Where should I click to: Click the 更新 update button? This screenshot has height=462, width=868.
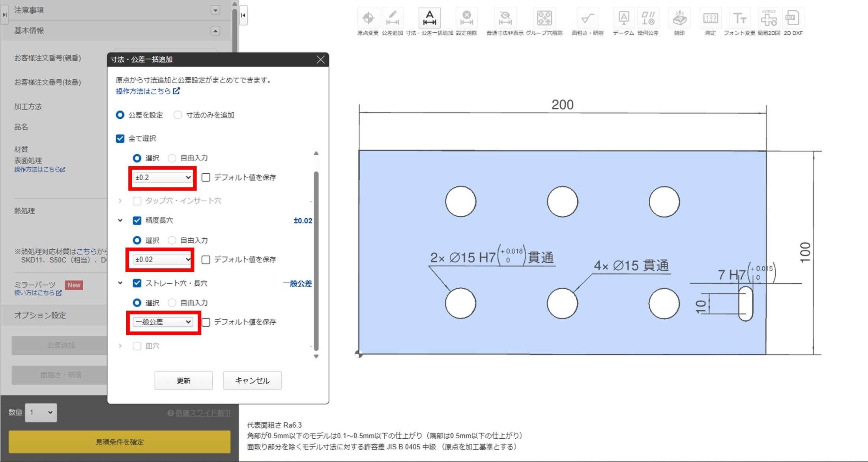183,380
